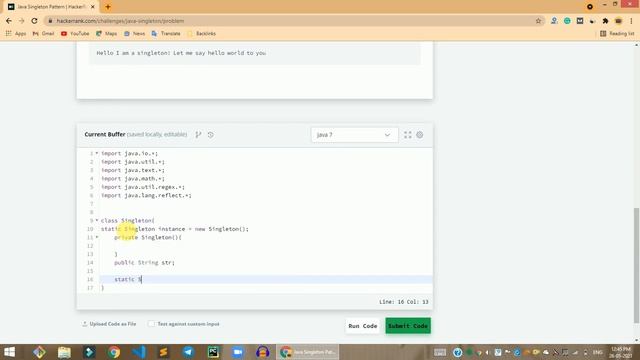The height and width of the screenshot is (360, 640).
Task: Click the browser forward arrow
Action: [22, 21]
